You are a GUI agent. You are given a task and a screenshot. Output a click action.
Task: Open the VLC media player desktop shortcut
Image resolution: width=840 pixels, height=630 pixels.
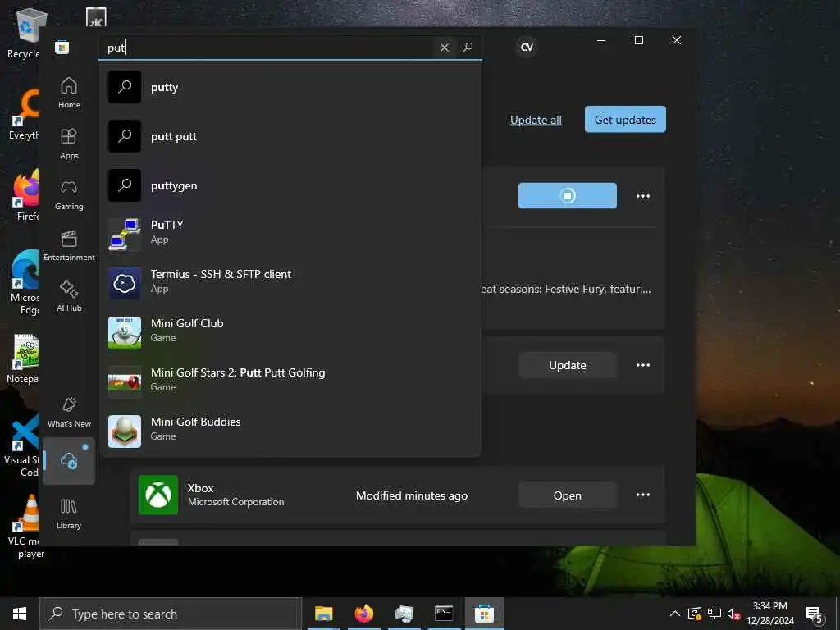(24, 527)
